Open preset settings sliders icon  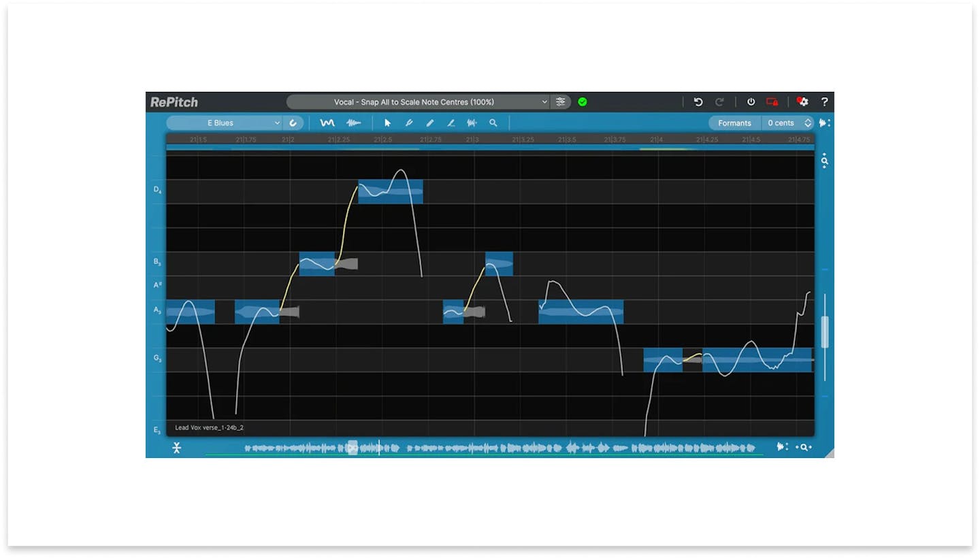560,102
